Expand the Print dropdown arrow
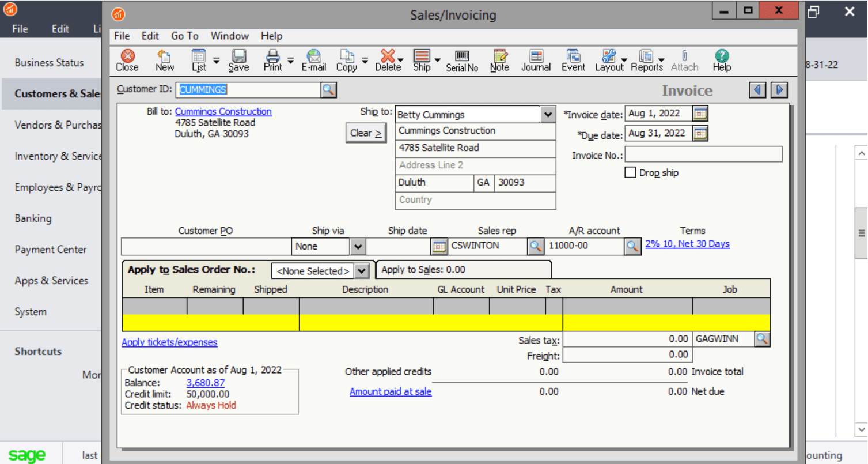Screen dimensions: 868x464 point(290,60)
